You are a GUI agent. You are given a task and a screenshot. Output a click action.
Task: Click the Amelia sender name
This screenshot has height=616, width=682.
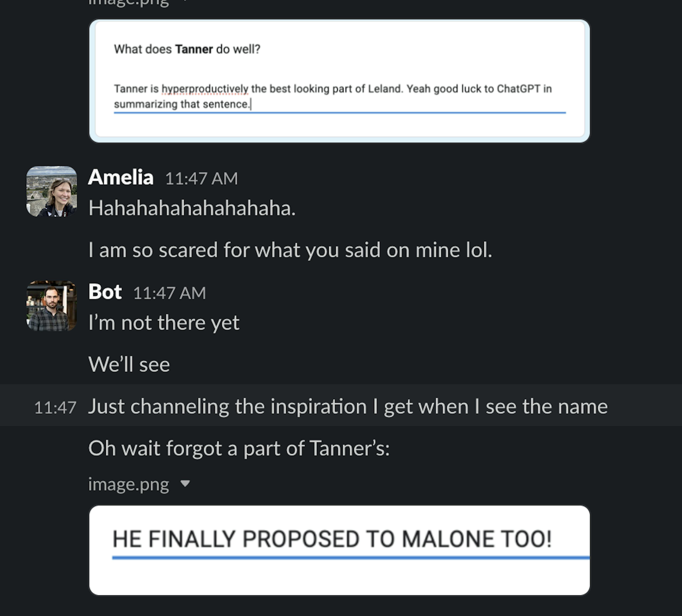(121, 178)
